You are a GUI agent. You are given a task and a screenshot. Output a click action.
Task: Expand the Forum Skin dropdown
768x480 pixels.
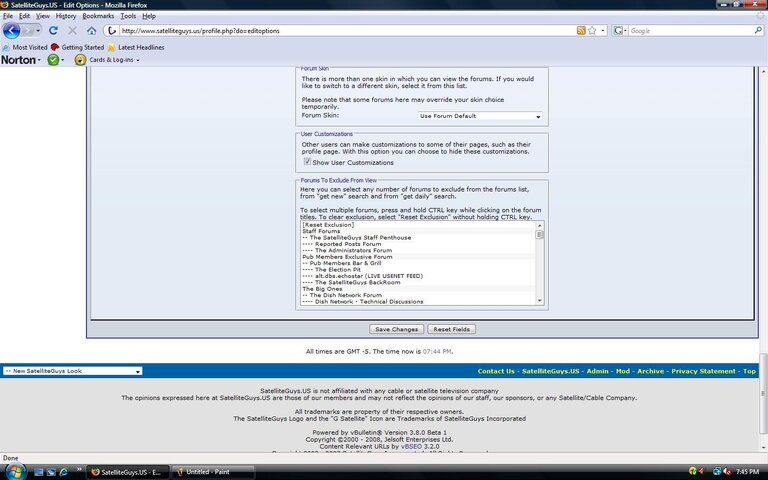point(480,116)
